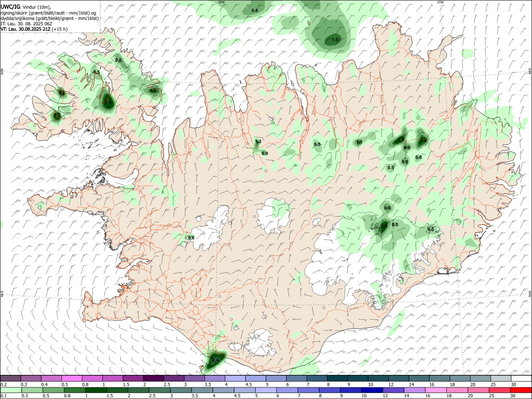Click the dusky mauve 0.2–0.3 swatch in the upper scale

pyautogui.click(x=10, y=379)
